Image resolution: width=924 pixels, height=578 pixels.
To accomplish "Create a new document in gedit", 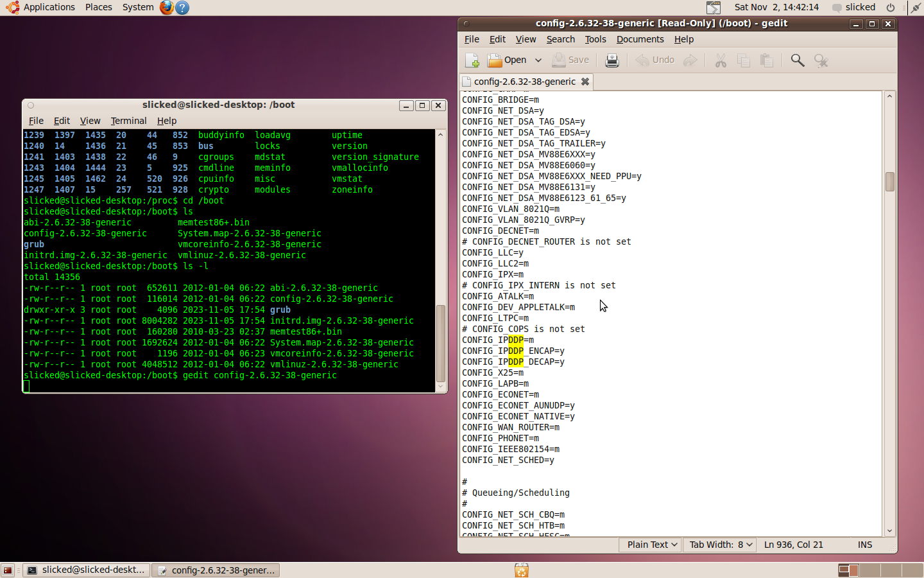I will point(472,60).
